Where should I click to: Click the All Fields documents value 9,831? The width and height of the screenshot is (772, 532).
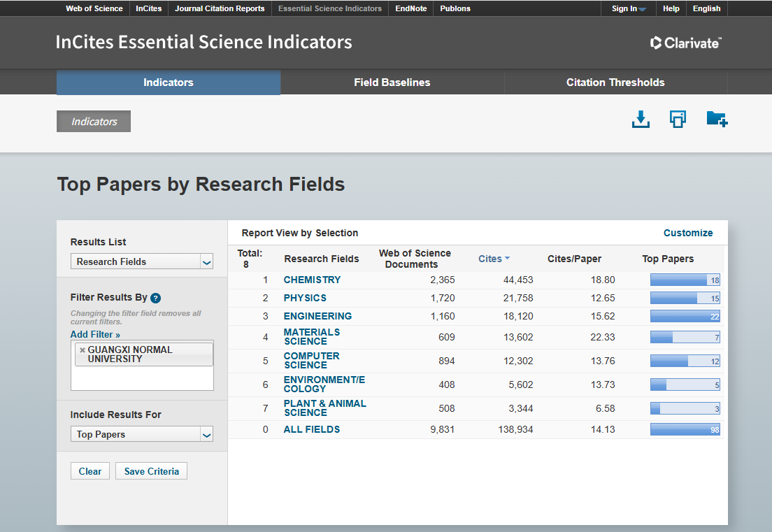[442, 429]
